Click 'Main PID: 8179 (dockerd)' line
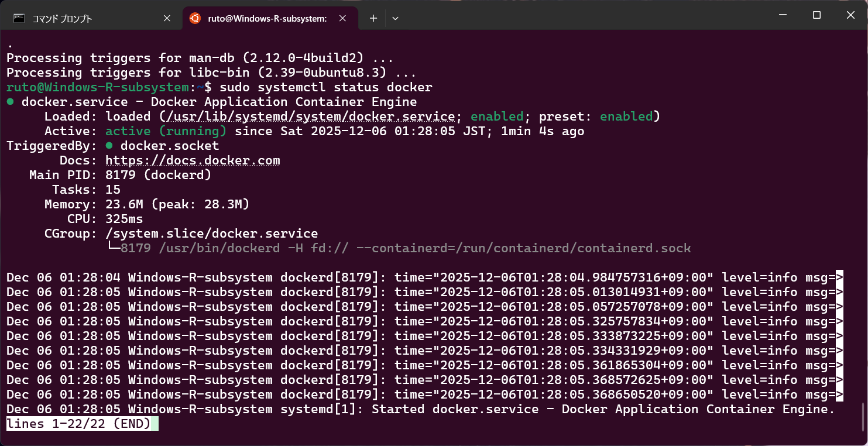The width and height of the screenshot is (868, 446). [121, 175]
